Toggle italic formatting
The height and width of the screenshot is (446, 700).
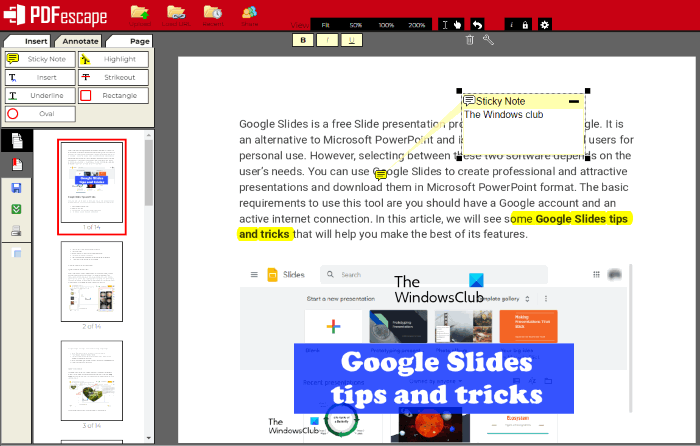[x=327, y=40]
